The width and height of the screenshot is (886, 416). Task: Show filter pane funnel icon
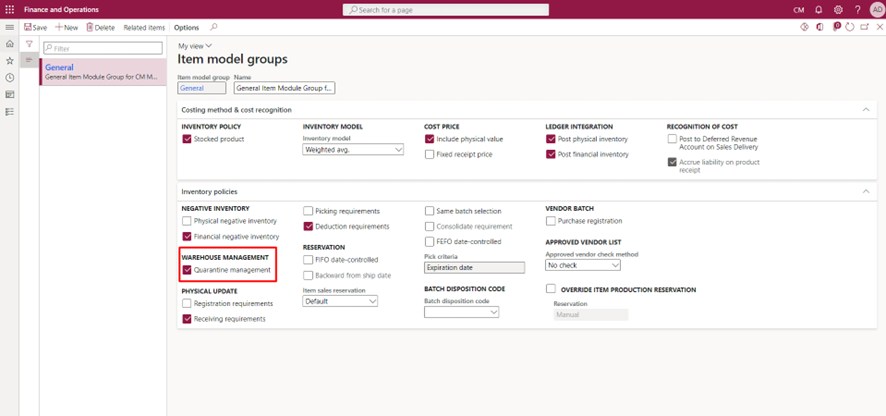point(29,44)
